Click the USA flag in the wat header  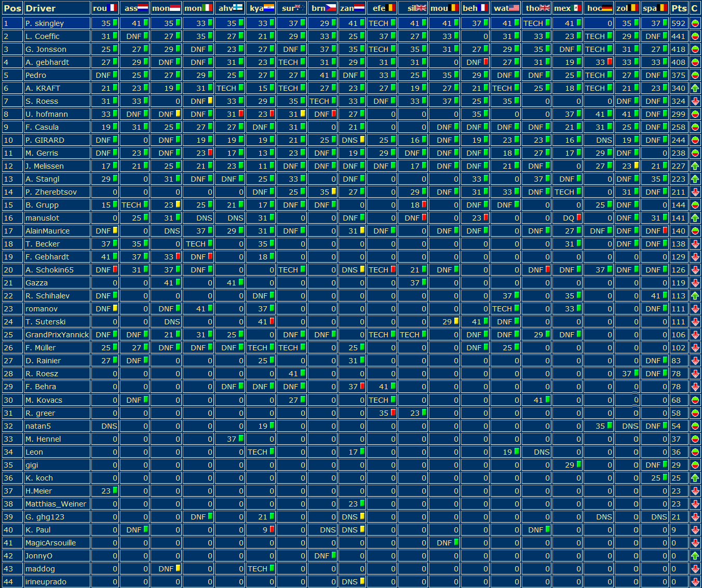[514, 8]
